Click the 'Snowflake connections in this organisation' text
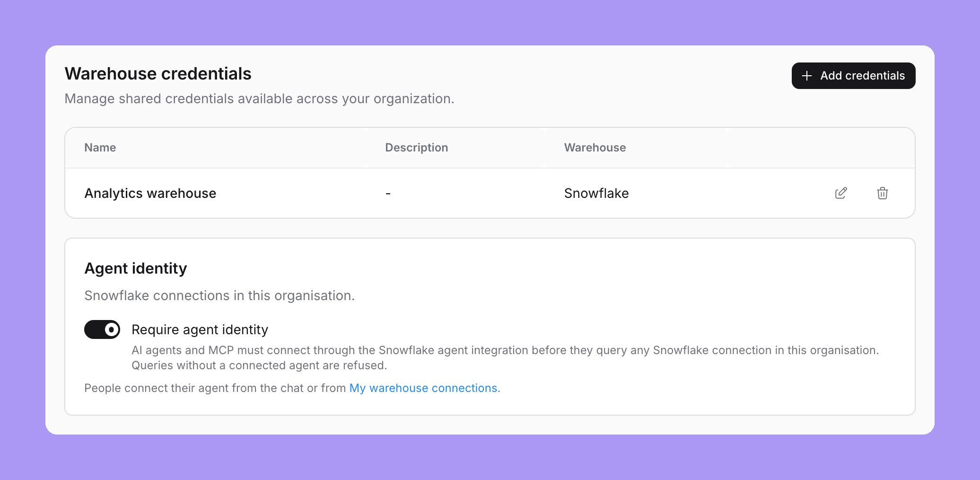The width and height of the screenshot is (980, 480). pyautogui.click(x=219, y=295)
